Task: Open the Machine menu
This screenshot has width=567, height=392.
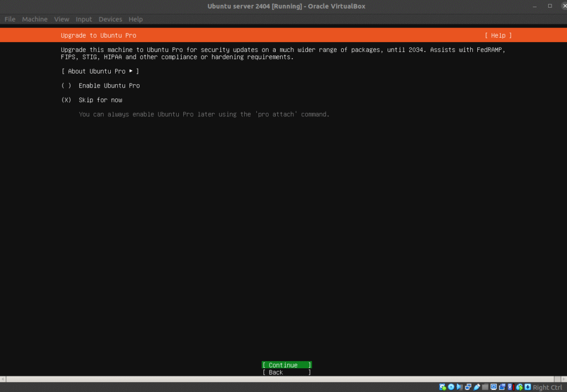Action: 35,19
